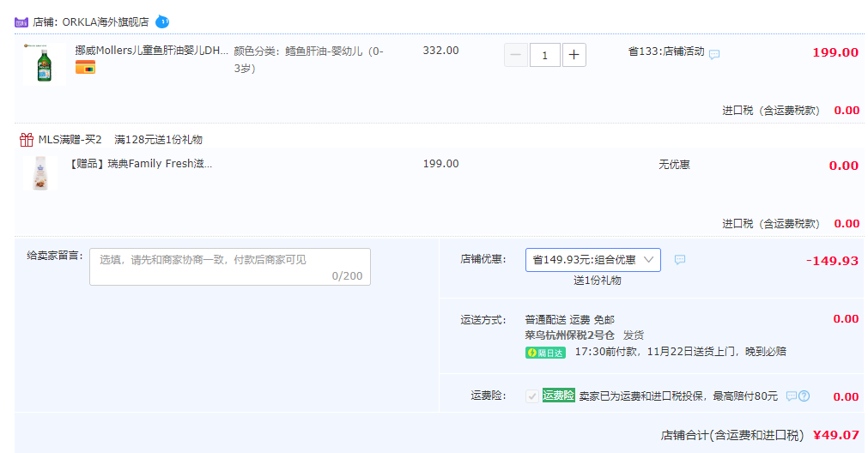Click the red price 199.00
868x453 pixels.
[x=835, y=52]
